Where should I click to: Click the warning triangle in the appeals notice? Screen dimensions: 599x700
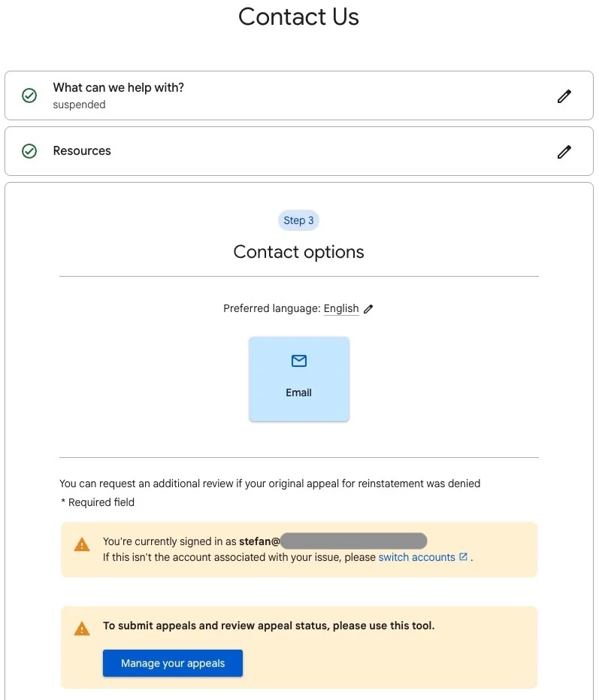click(x=82, y=629)
